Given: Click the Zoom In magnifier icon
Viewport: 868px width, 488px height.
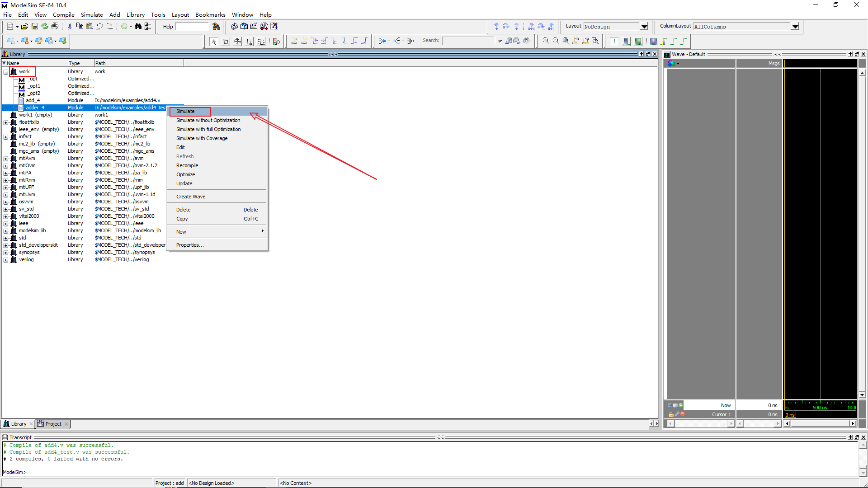Looking at the screenshot, I should point(546,41).
